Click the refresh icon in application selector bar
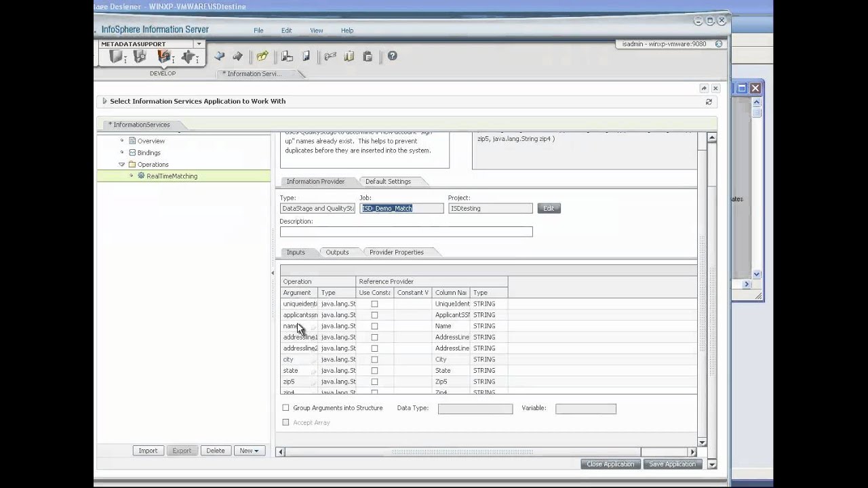 [x=709, y=102]
